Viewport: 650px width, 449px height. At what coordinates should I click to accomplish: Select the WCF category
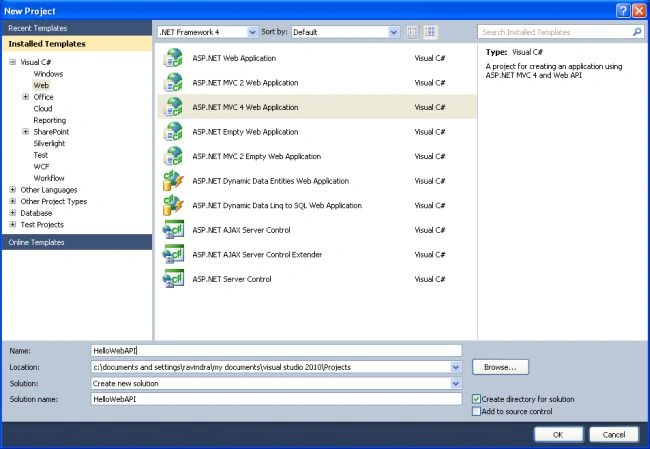(41, 167)
